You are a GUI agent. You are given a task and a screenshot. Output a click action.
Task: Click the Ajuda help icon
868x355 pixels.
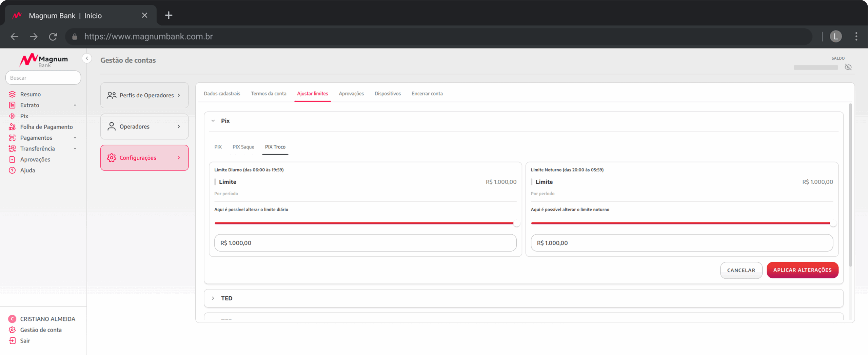12,170
